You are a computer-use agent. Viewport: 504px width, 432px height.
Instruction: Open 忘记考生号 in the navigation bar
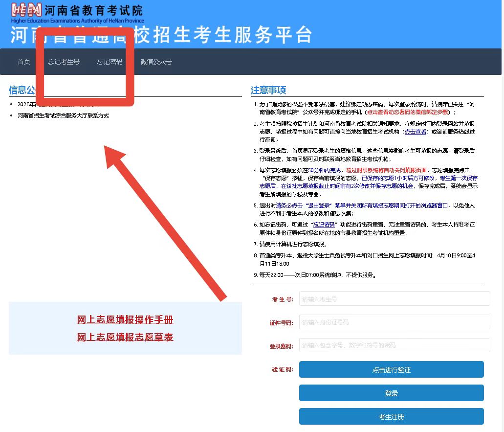tap(64, 62)
